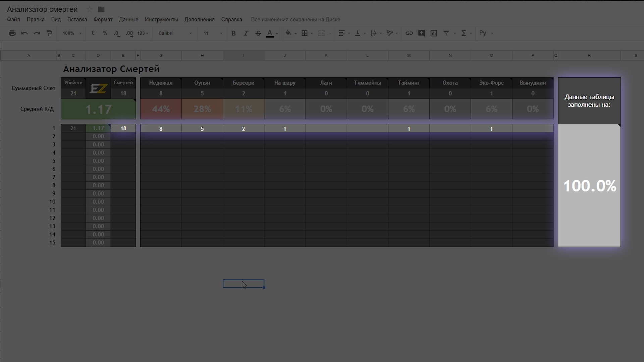Open the Справка menu
The height and width of the screenshot is (362, 644).
coord(232,19)
